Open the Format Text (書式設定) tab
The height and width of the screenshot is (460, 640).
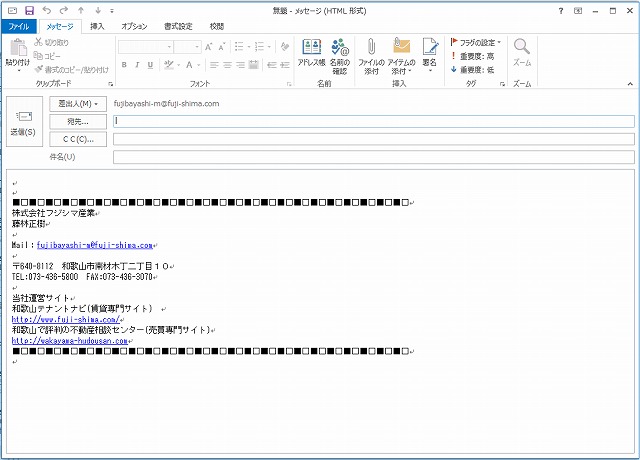click(178, 26)
